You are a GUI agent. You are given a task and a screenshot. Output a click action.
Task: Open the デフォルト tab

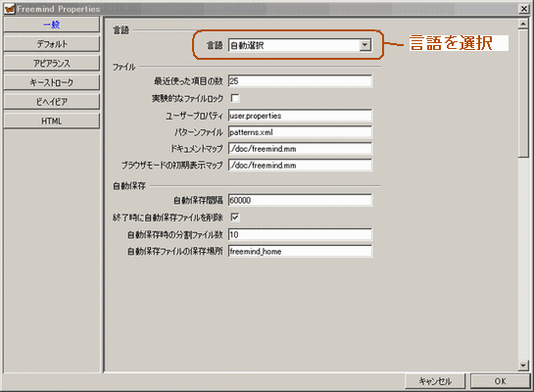[51, 44]
